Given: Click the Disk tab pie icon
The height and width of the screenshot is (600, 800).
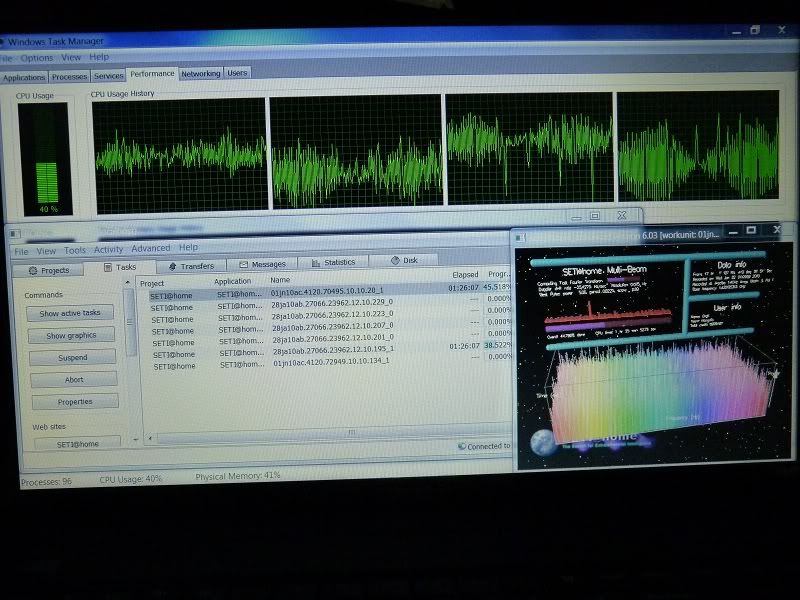Looking at the screenshot, I should 394,261.
